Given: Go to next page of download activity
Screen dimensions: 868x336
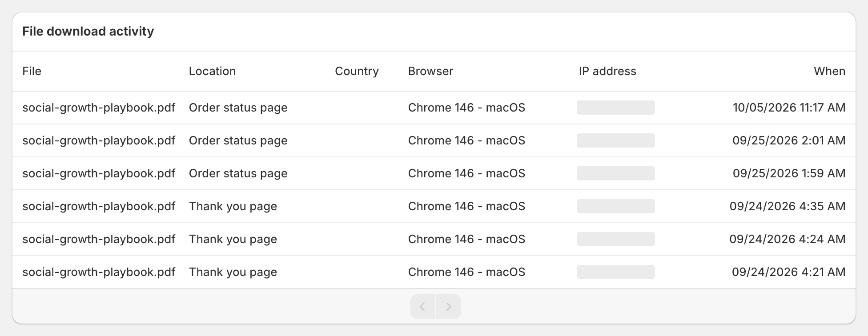Looking at the screenshot, I should coord(449,307).
